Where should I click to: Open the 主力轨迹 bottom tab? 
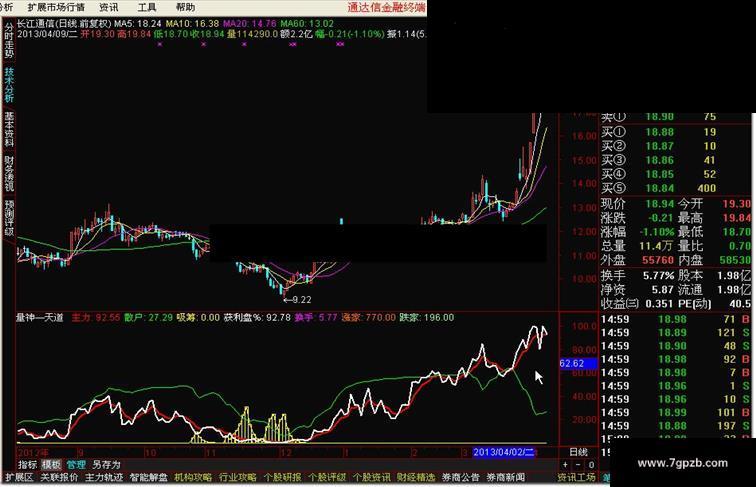coord(104,477)
